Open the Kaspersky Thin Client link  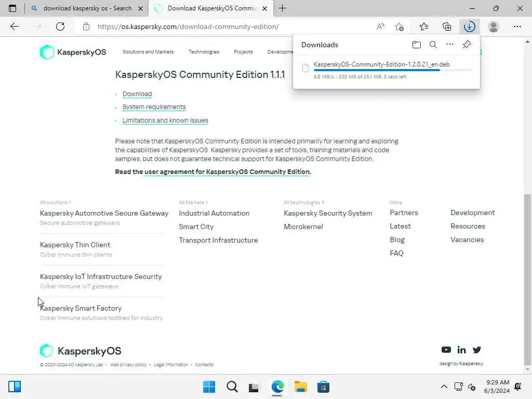[75, 245]
